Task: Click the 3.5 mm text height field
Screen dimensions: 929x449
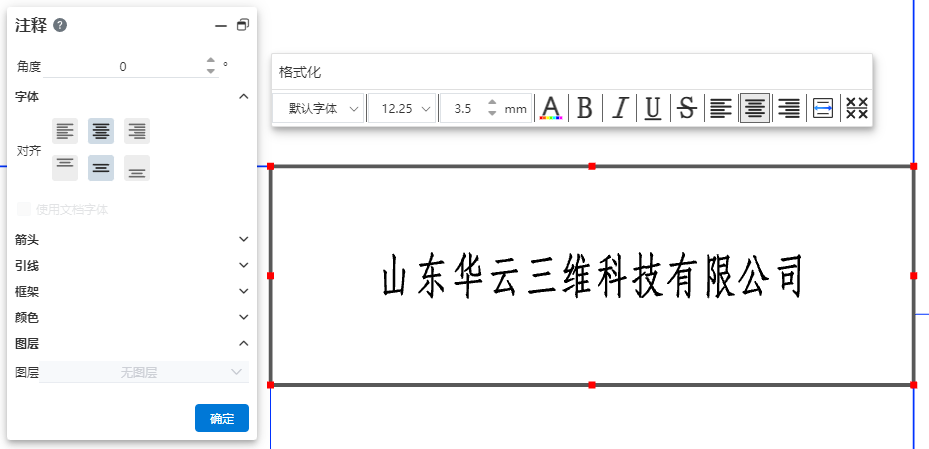Action: click(x=463, y=108)
